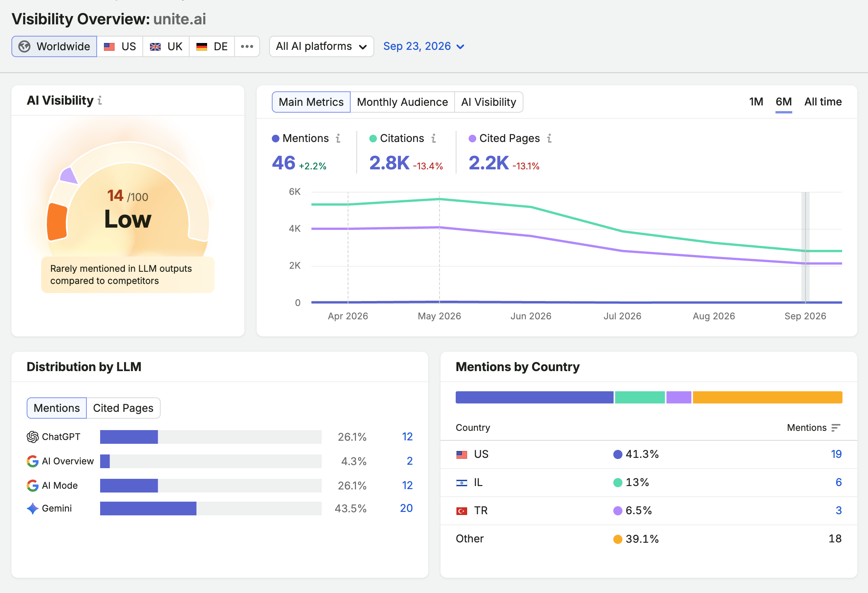Open US mentions count 19
The image size is (868, 593).
(x=836, y=454)
